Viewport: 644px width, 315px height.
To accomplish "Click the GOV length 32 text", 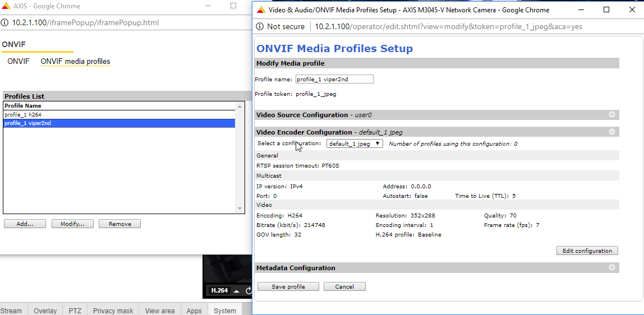I will pyautogui.click(x=279, y=235).
